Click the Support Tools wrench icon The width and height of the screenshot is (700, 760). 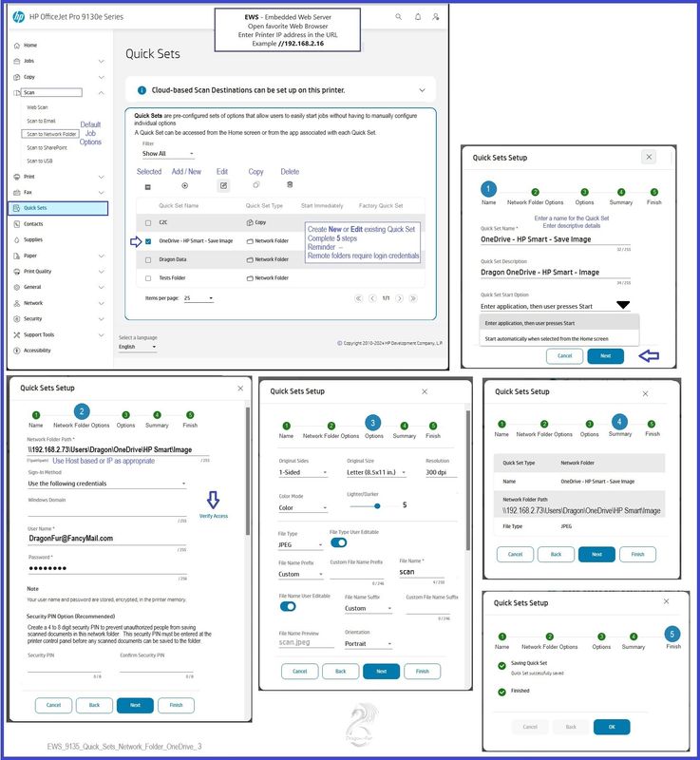click(x=17, y=335)
